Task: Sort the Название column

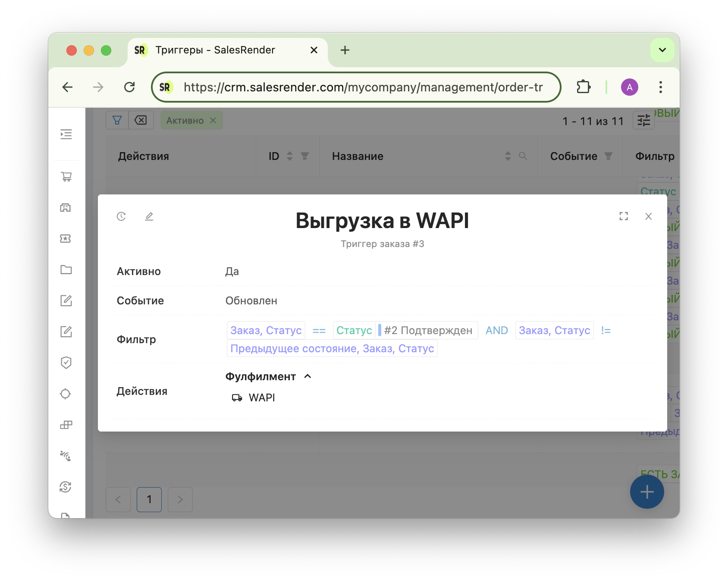Action: coord(508,156)
